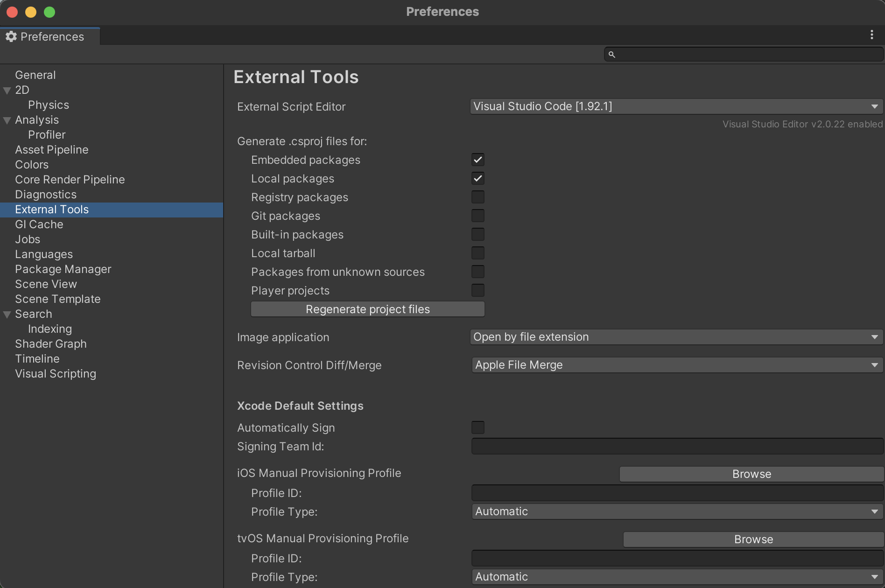
Task: Browse for iOS Manual Provisioning Profile
Action: 751,474
